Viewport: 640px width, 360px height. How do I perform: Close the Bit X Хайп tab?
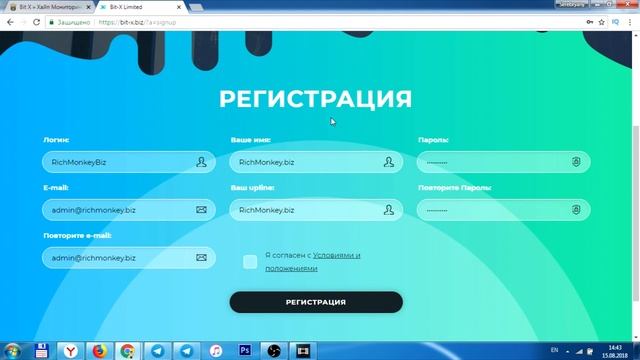(89, 7)
